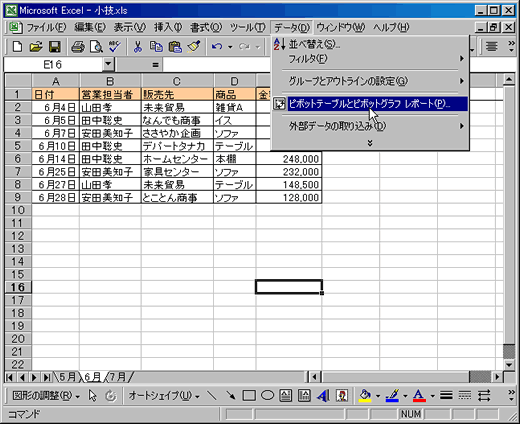The width and height of the screenshot is (520, 424).
Task: Open Print Preview magnifier icon
Action: [96, 47]
